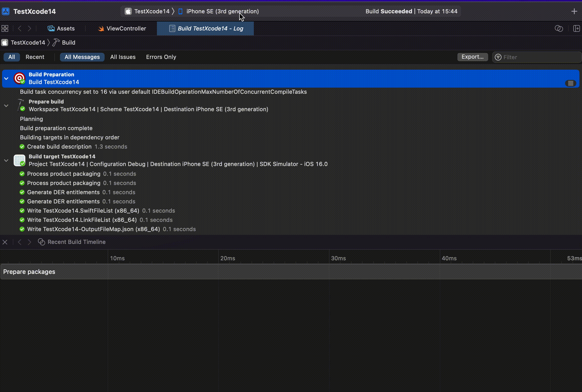Screen dimensions: 582x392
Task: Go forward in the timeline pane navigation
Action: (29, 242)
